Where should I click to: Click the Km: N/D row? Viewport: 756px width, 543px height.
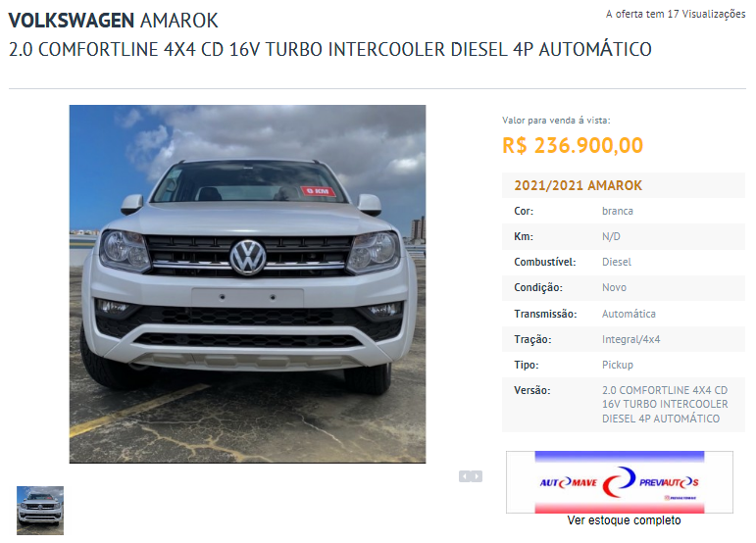(x=624, y=236)
